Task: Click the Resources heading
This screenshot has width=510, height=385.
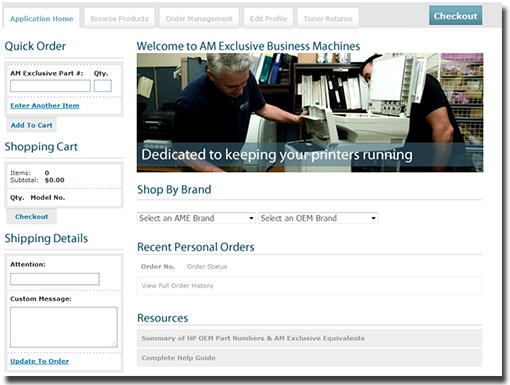Action: pyautogui.click(x=163, y=318)
